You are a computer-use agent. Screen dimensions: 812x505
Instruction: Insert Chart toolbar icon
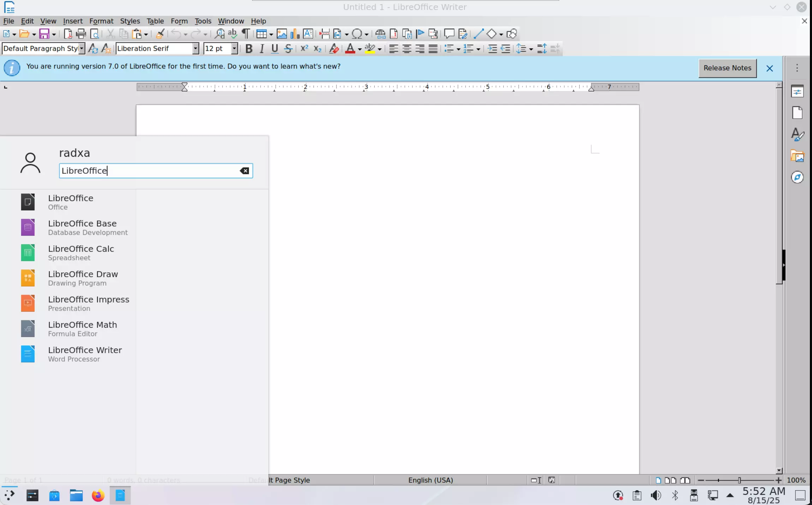click(295, 34)
